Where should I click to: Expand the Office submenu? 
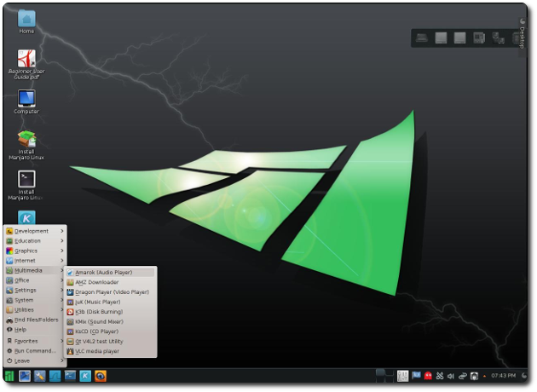tap(35, 280)
